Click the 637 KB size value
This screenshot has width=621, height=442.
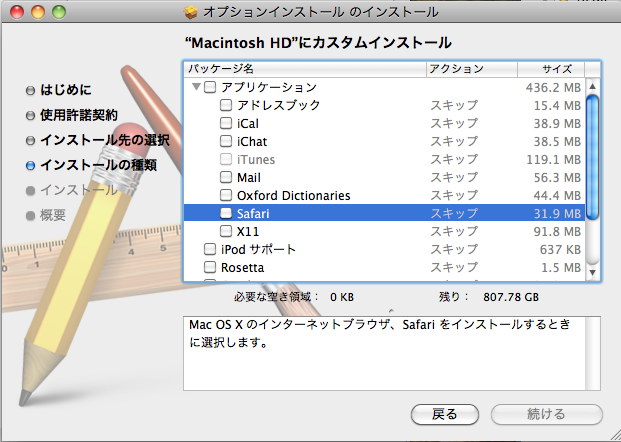click(560, 250)
